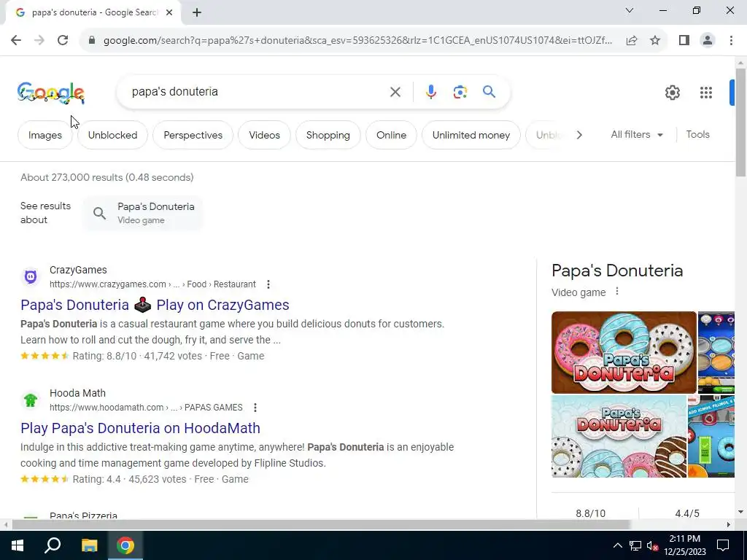Click inside the papa's donuteria search field
This screenshot has height=560, width=747.
click(x=258, y=91)
